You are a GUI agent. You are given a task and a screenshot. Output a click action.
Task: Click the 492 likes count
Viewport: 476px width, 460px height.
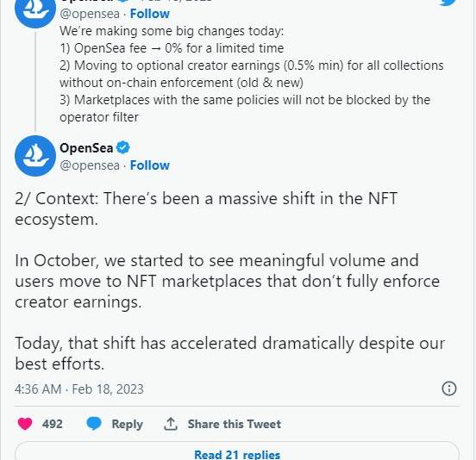tap(53, 424)
